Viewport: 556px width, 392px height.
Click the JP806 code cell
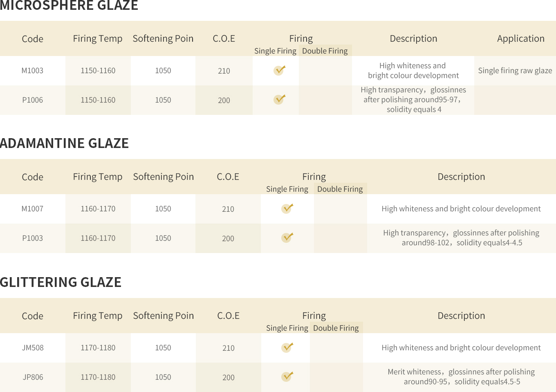click(x=33, y=377)
